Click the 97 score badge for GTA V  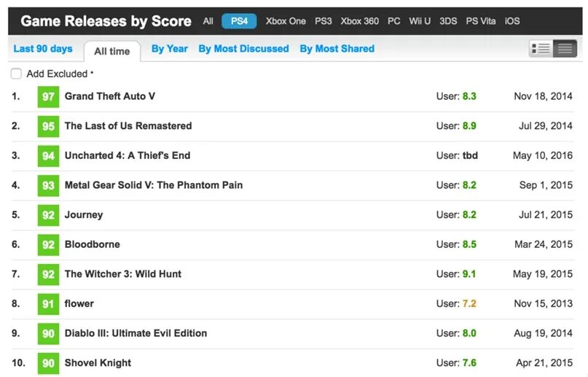pos(48,96)
